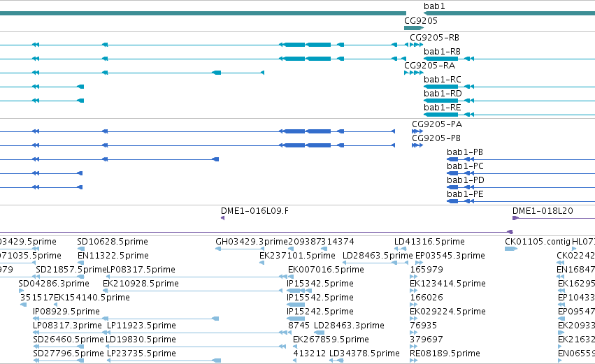Click the IP15242.5prime label
The image size is (595, 364).
[x=320, y=312]
